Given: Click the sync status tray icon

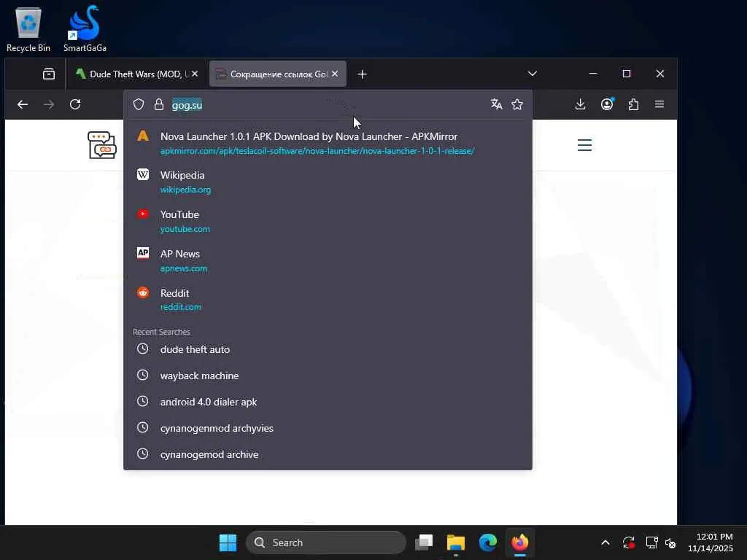Looking at the screenshot, I should click(628, 542).
